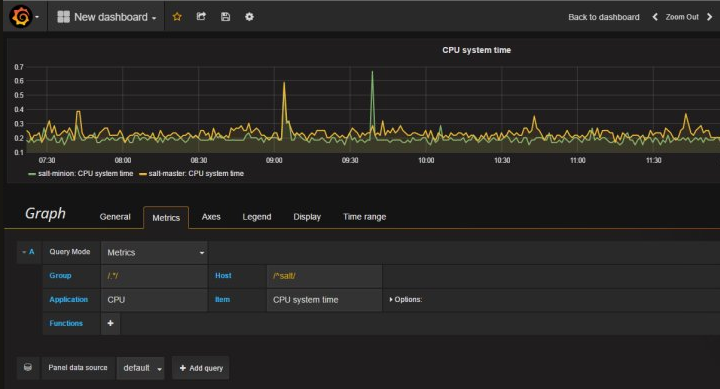Expand the query Options section
Image resolution: width=720 pixels, height=389 pixels.
pyautogui.click(x=406, y=299)
